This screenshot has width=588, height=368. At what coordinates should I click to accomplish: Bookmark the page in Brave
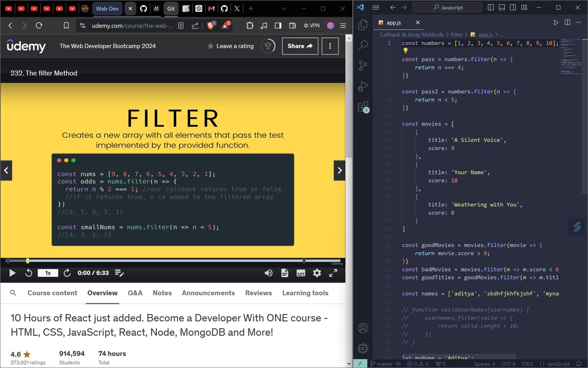coord(67,26)
